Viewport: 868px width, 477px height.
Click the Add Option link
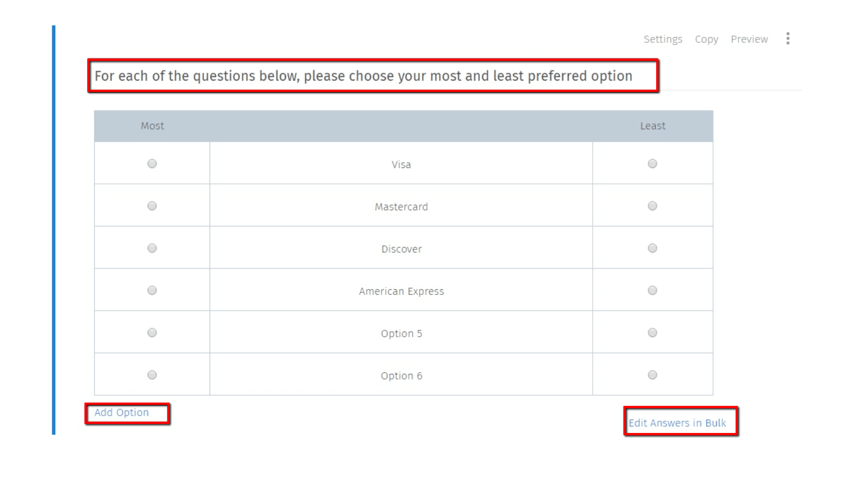pos(122,413)
